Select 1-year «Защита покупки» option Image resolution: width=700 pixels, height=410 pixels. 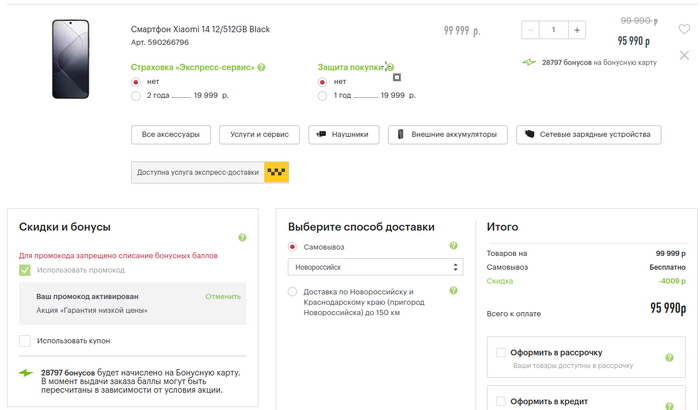click(322, 96)
